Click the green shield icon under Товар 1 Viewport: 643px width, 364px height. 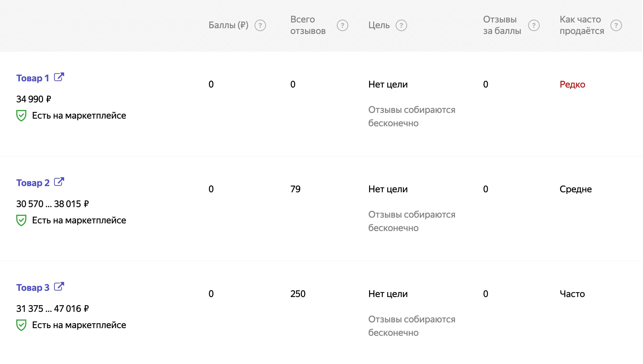[21, 116]
